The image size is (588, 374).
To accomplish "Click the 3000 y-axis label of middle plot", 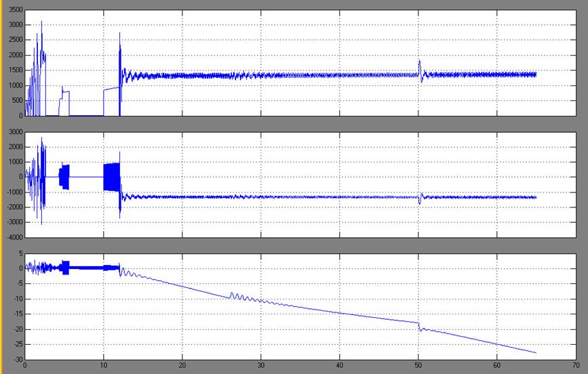I will (x=14, y=132).
